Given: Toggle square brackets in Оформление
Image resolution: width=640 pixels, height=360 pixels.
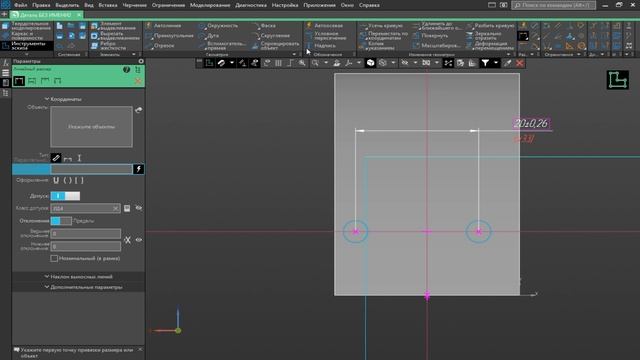Looking at the screenshot, I should click(79, 180).
